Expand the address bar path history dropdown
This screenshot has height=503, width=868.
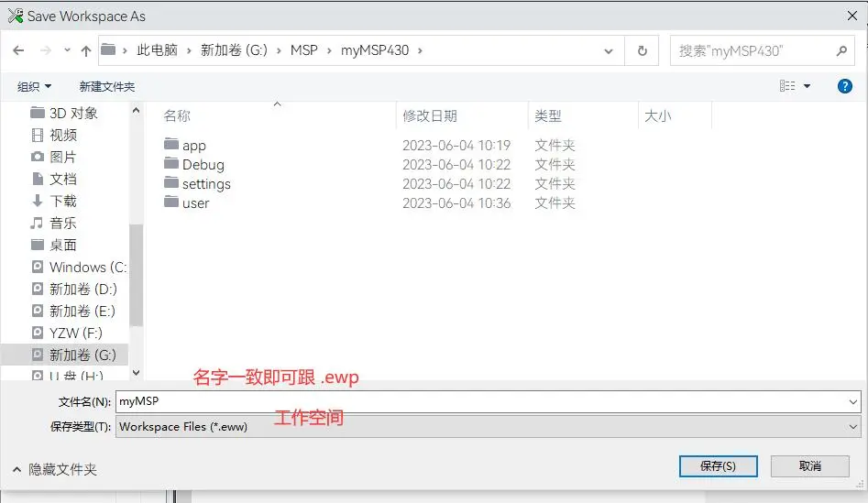click(613, 50)
